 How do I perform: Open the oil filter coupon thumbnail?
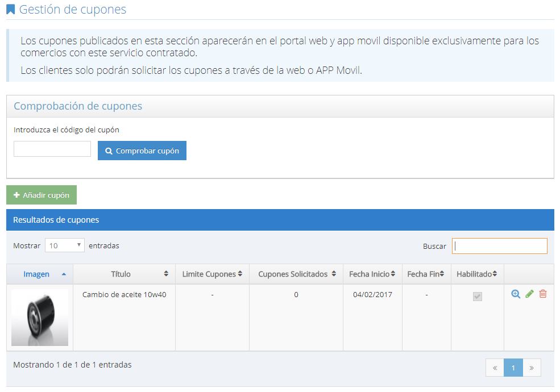click(x=40, y=318)
